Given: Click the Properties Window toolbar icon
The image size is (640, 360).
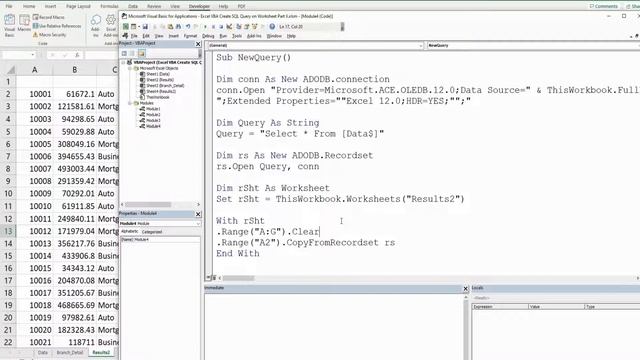Looking at the screenshot, I should (247, 27).
